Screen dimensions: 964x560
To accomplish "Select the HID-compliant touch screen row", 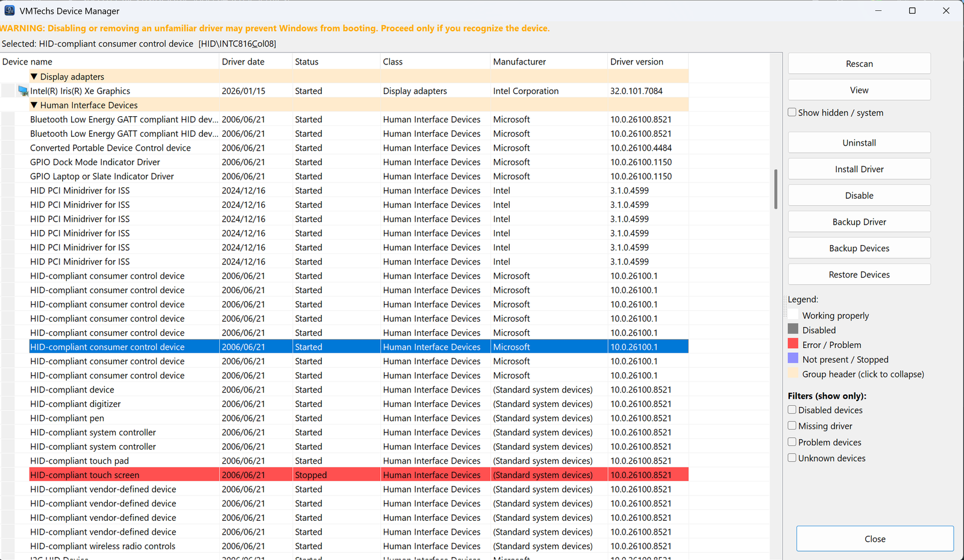I will coord(358,474).
